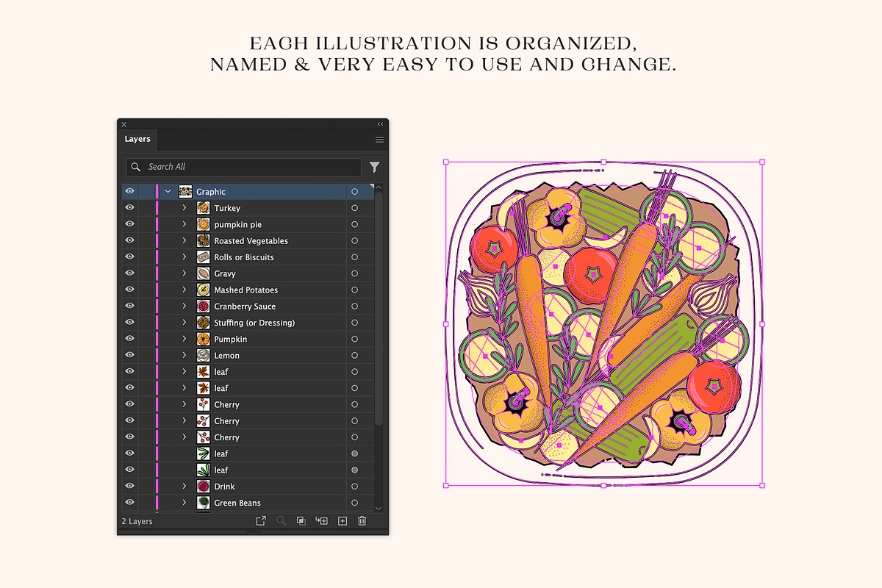Click the Create New Sublayer icon
This screenshot has height=588, width=882.
click(x=321, y=521)
